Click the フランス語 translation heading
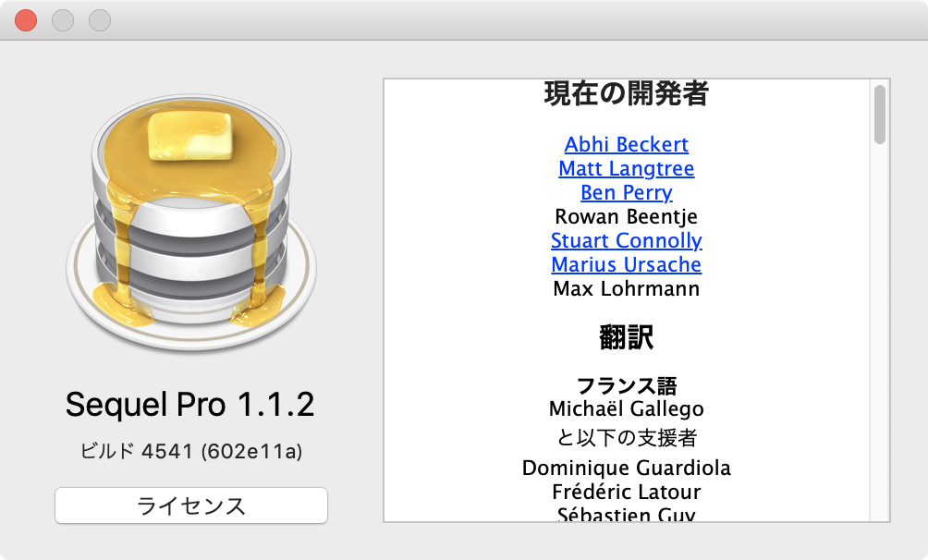The height and width of the screenshot is (560, 928). [627, 384]
